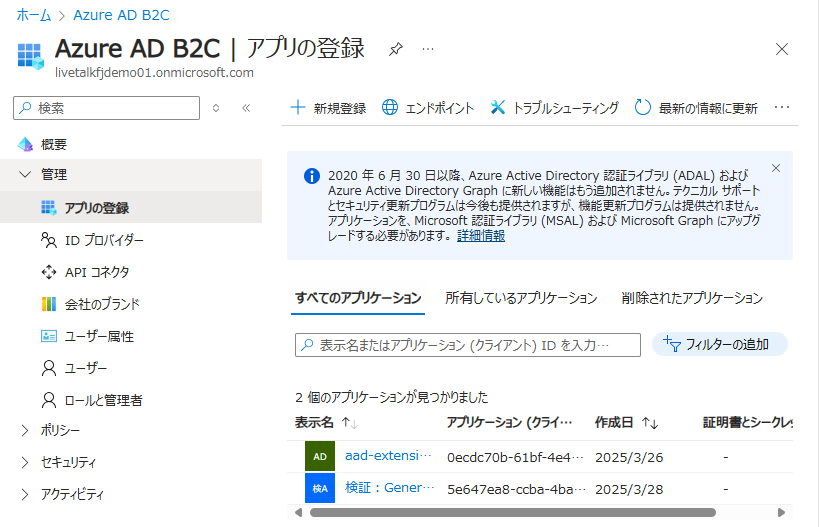Click the blue info icon in banner
The width and height of the screenshot is (819, 527).
pos(312,176)
